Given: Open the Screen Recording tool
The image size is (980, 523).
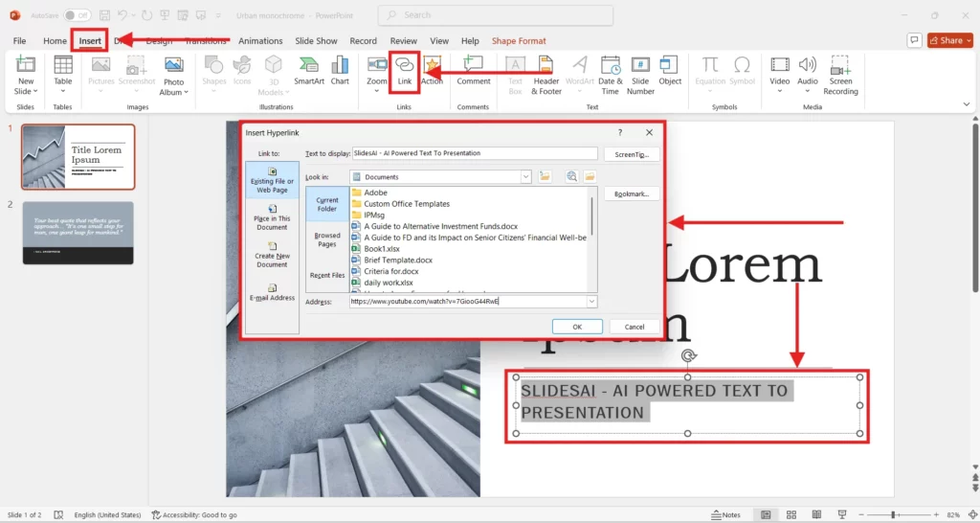Looking at the screenshot, I should [x=840, y=73].
